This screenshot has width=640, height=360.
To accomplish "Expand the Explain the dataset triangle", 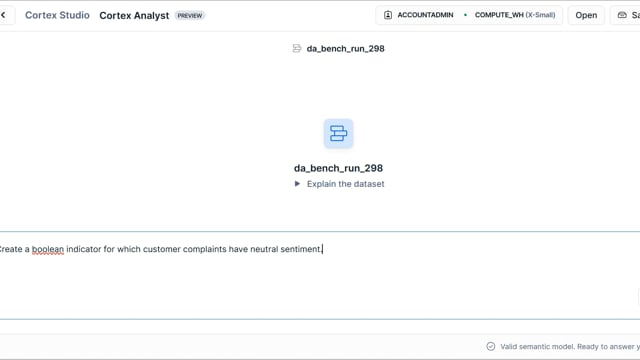I will point(297,184).
